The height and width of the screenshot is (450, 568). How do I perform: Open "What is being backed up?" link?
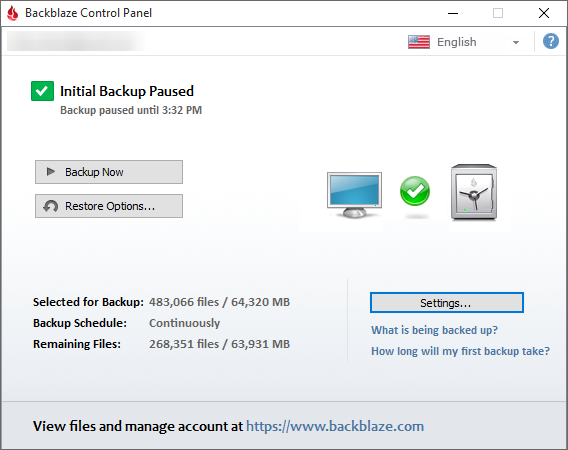click(x=434, y=330)
